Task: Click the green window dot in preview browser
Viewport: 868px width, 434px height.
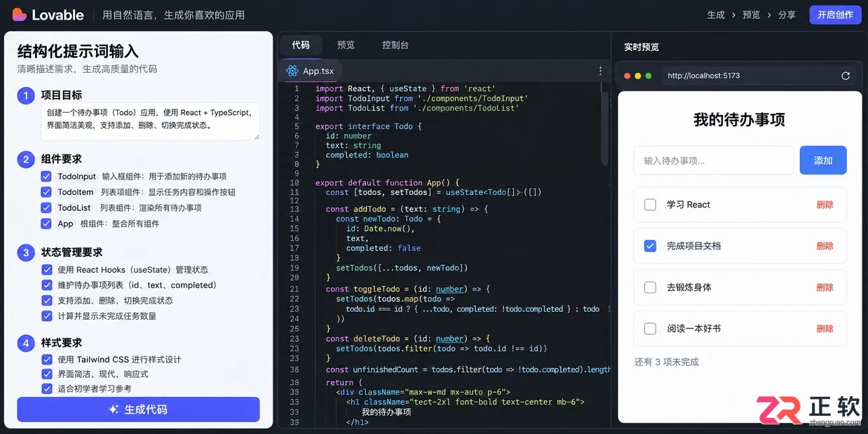Action: pos(649,76)
